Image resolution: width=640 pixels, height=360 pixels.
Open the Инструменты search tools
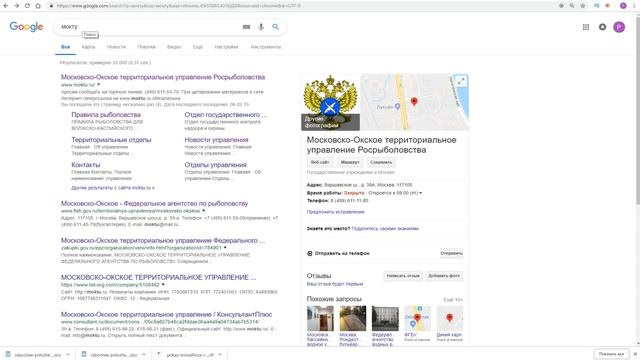pos(266,47)
